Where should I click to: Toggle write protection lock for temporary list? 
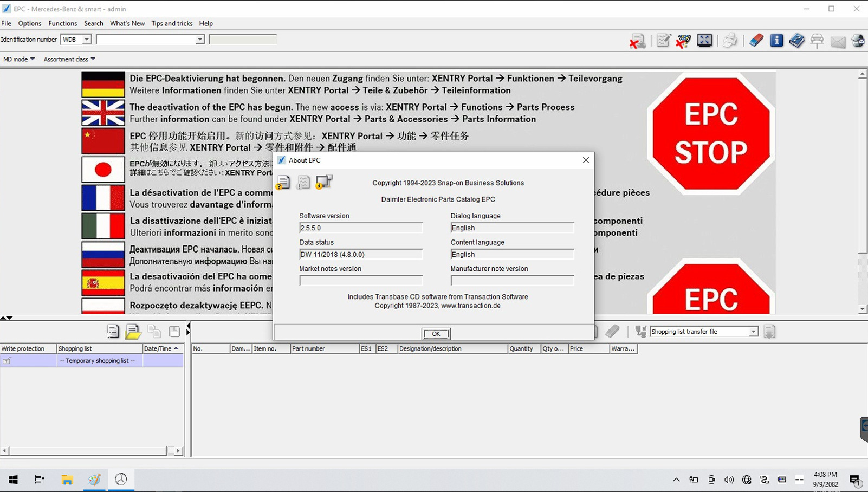point(7,361)
